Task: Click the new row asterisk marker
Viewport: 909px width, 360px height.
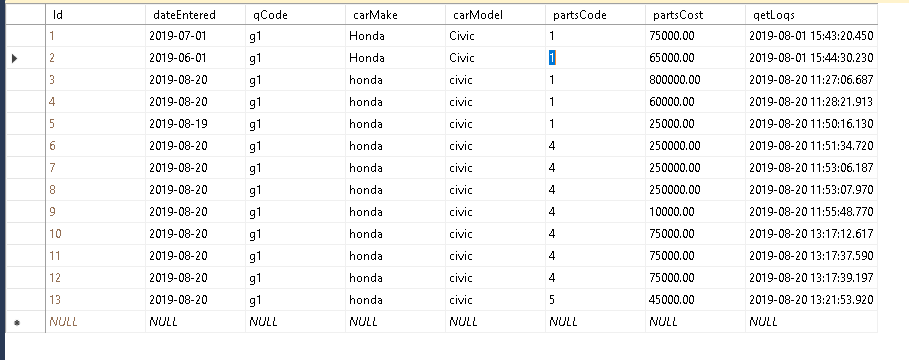Action: pos(17,322)
